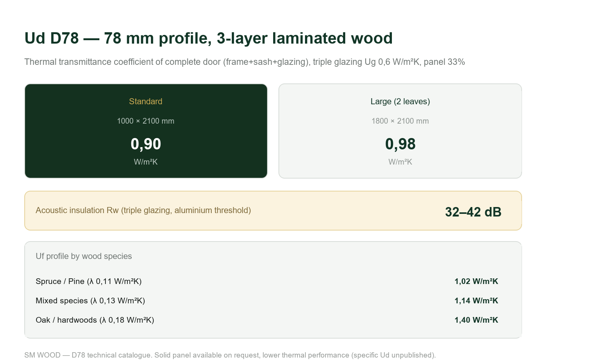The image size is (607, 364).
Task: Click the Ud D78 profile heading
Action: tap(208, 38)
